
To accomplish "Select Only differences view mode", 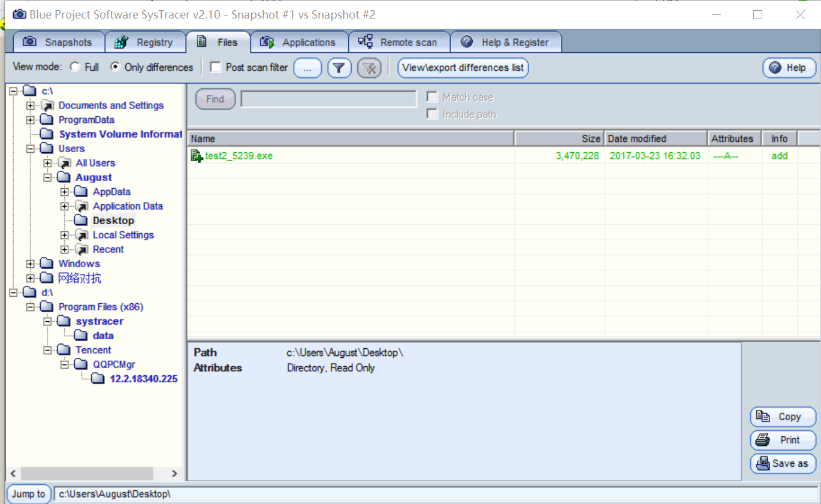I will point(115,67).
